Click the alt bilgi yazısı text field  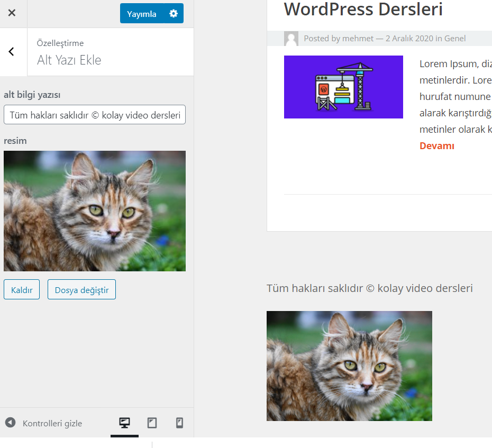pos(95,115)
